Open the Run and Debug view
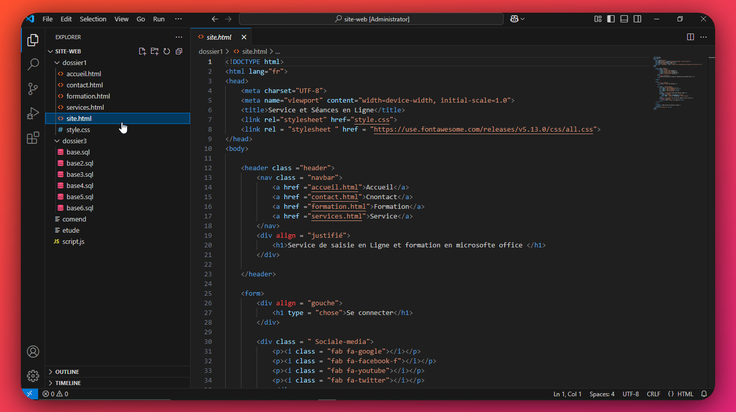Image resolution: width=736 pixels, height=412 pixels. click(x=33, y=113)
